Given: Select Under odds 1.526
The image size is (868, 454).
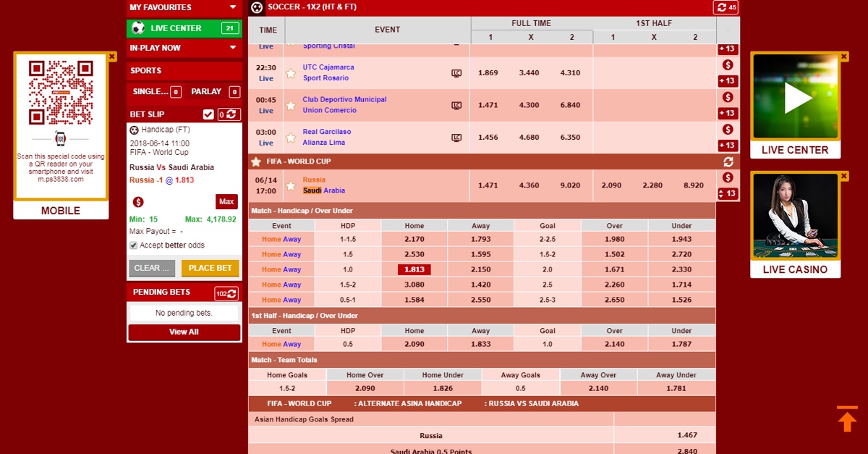Looking at the screenshot, I should pos(681,300).
